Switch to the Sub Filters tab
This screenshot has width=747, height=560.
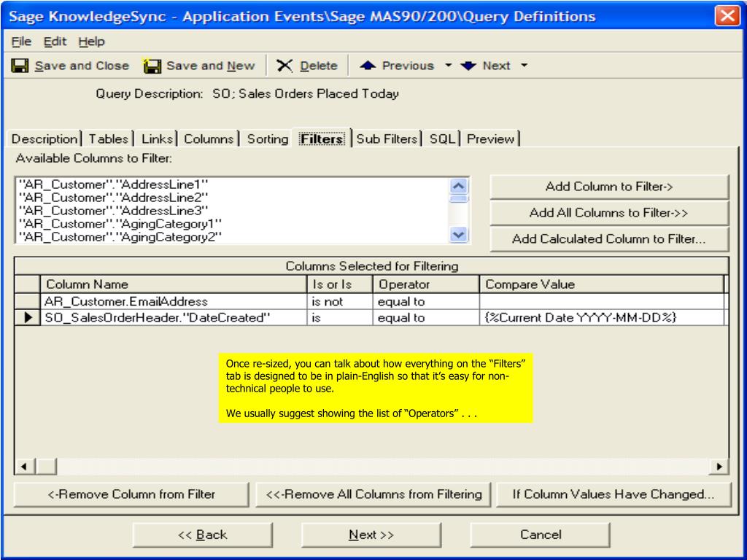[x=387, y=139]
